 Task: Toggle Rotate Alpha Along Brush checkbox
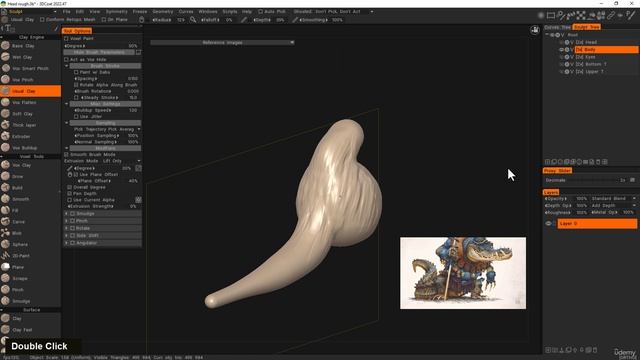(x=76, y=85)
